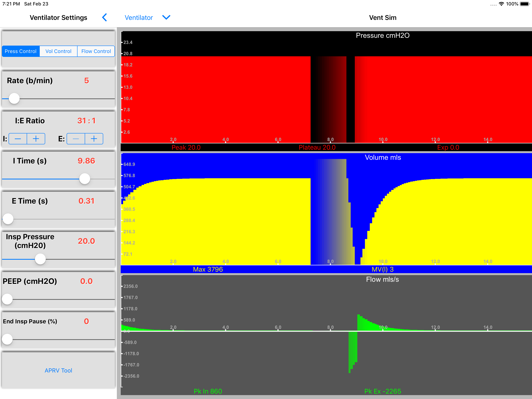Switch to Vol Control mode

(58, 51)
